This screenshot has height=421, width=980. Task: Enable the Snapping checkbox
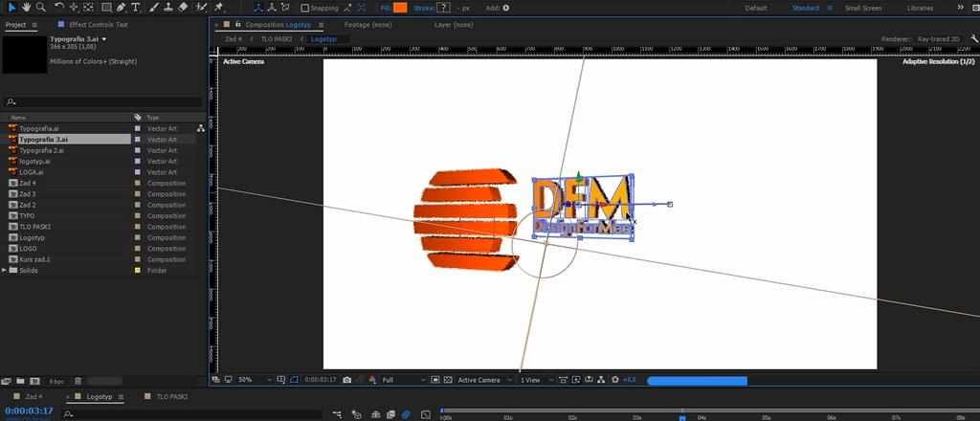point(305,8)
